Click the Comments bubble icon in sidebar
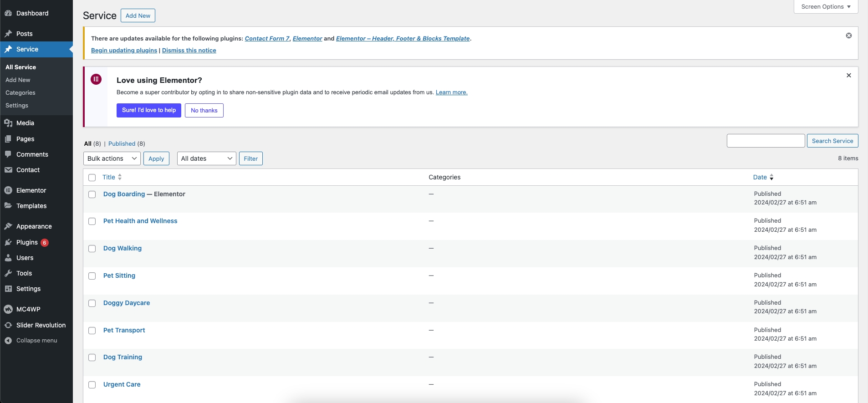The height and width of the screenshot is (403, 868). pos(8,154)
